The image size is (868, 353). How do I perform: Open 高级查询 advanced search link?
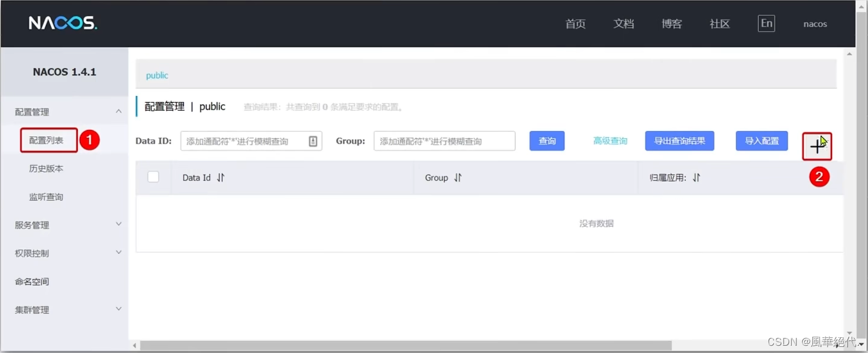(610, 141)
